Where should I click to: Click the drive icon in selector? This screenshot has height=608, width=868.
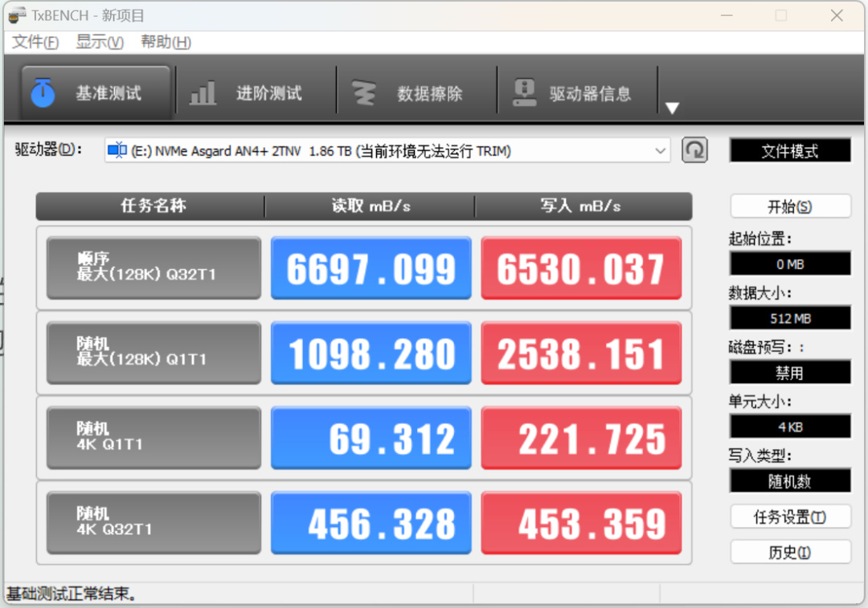pyautogui.click(x=117, y=150)
